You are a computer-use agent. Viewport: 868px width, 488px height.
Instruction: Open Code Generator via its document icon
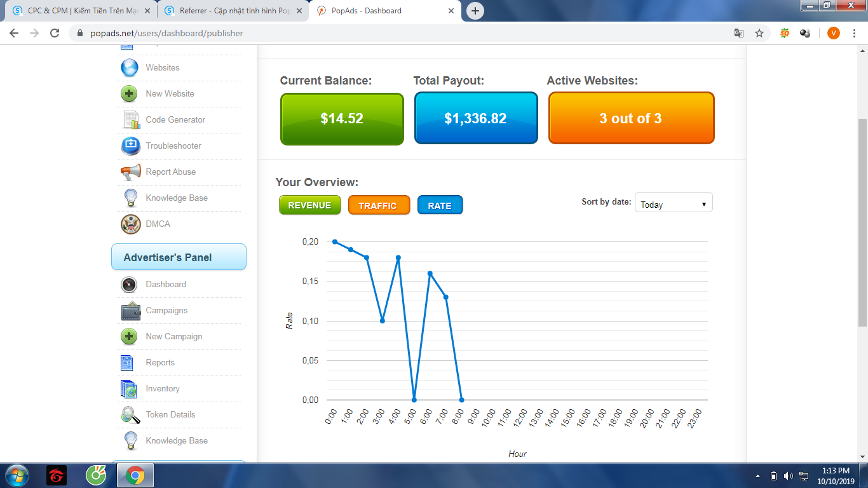pos(131,120)
